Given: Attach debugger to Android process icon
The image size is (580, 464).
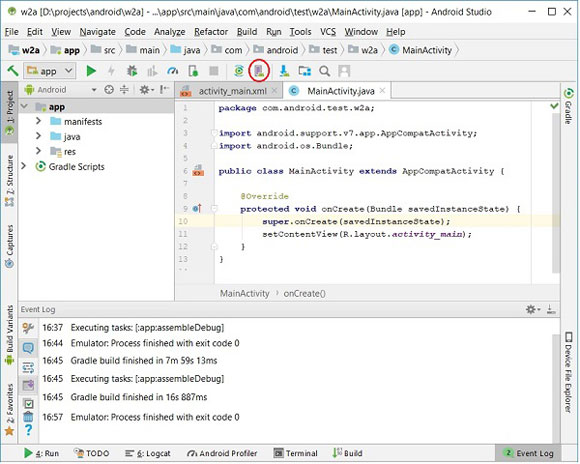Looking at the screenshot, I should pos(193,71).
